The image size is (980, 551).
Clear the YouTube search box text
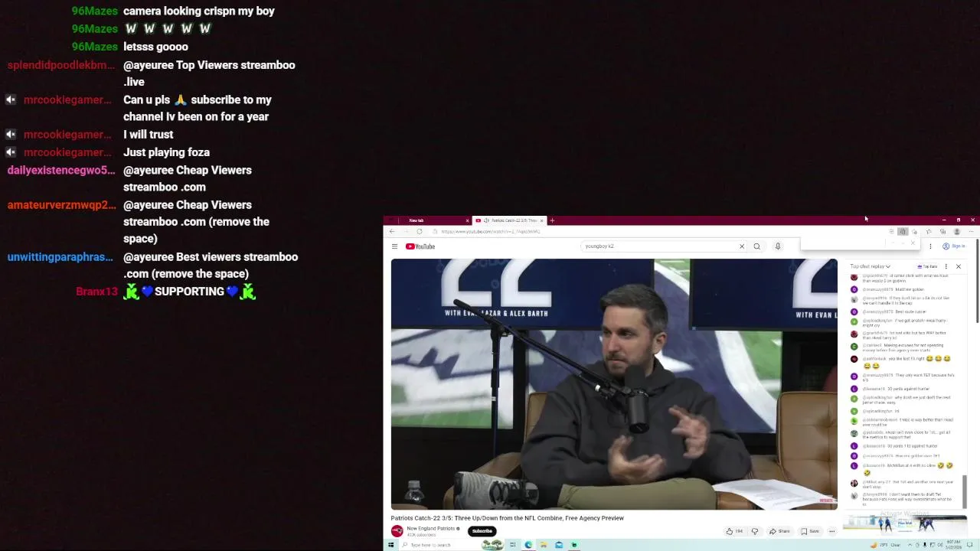[x=741, y=246]
